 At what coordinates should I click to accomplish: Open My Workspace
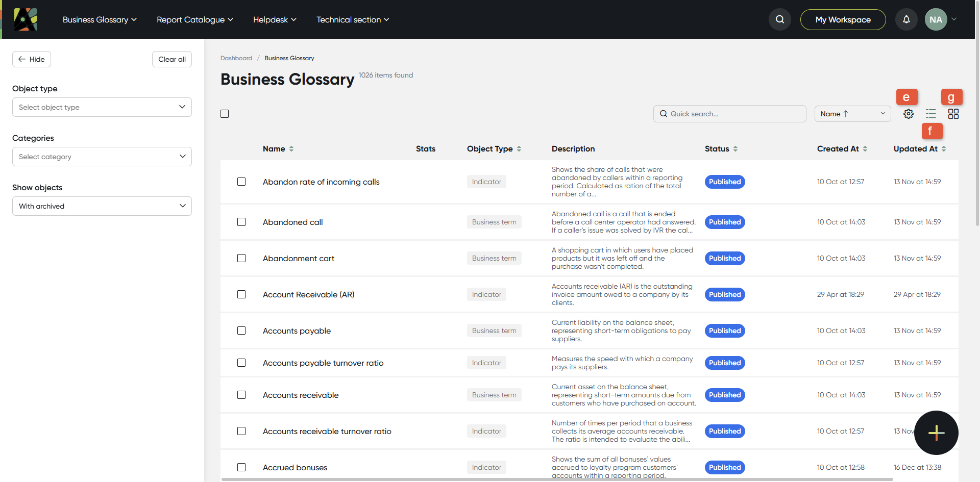tap(843, 19)
